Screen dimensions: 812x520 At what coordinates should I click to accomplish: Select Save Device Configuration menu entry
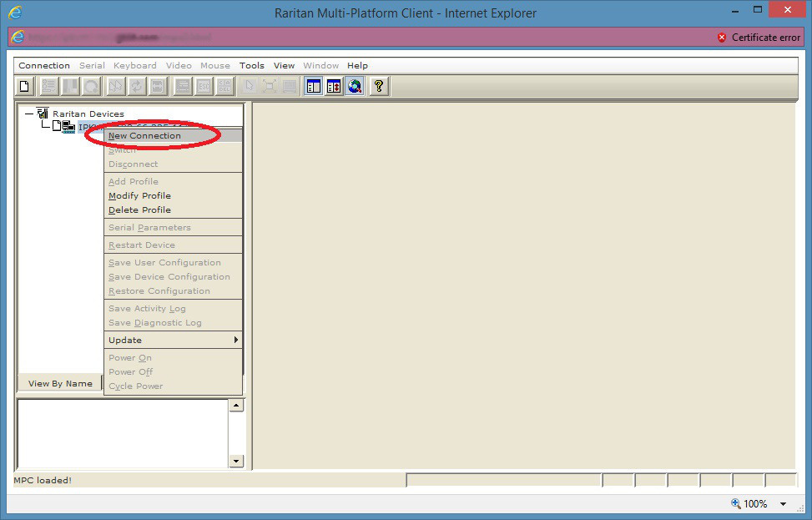[173, 276]
